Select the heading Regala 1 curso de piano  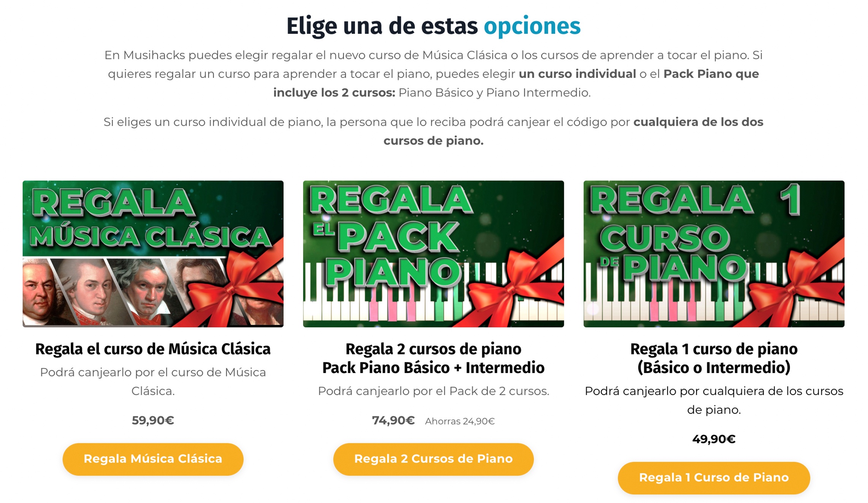click(x=714, y=349)
